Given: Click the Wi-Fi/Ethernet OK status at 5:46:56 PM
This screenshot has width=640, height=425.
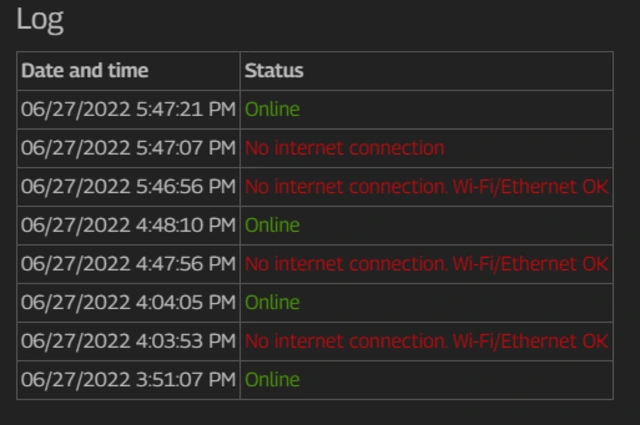Looking at the screenshot, I should [x=426, y=187].
